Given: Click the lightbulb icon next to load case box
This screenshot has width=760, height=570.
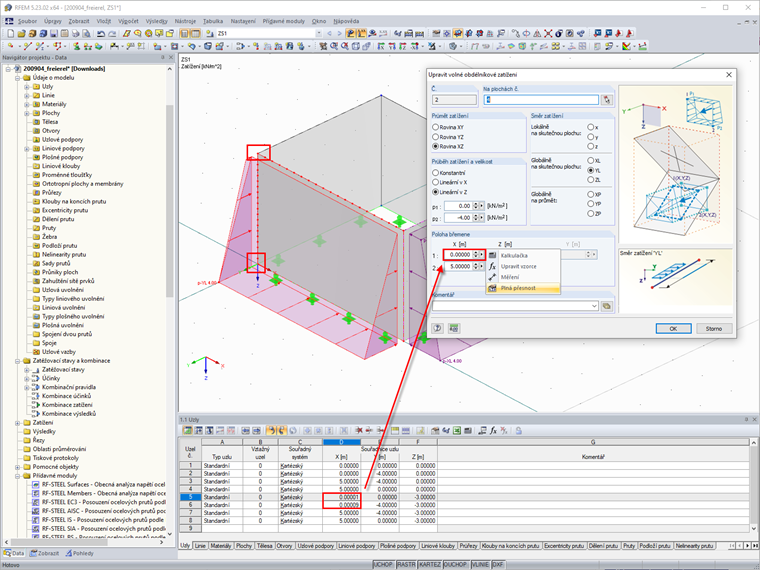Looking at the screenshot, I should point(209,33).
